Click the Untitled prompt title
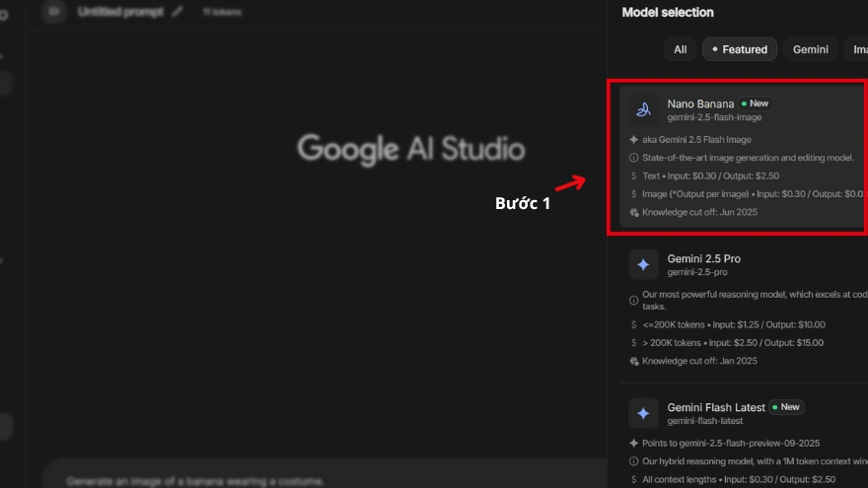868x488 pixels. click(x=120, y=12)
